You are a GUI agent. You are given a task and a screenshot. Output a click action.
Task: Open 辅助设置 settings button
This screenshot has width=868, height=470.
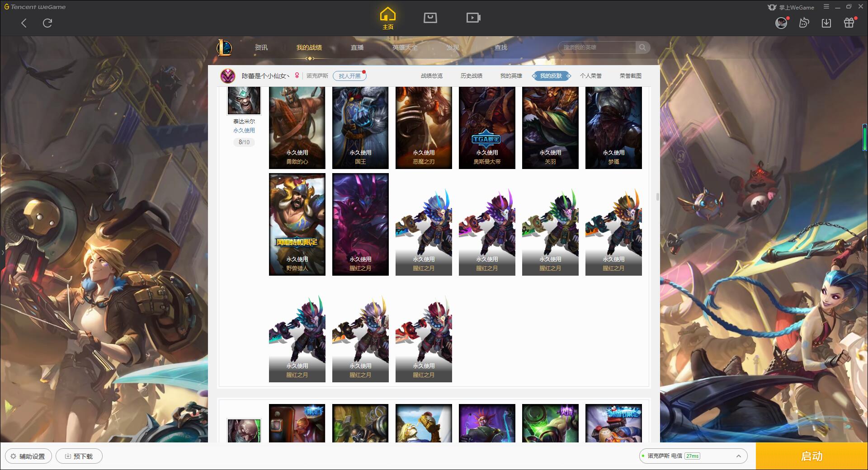[x=28, y=456]
